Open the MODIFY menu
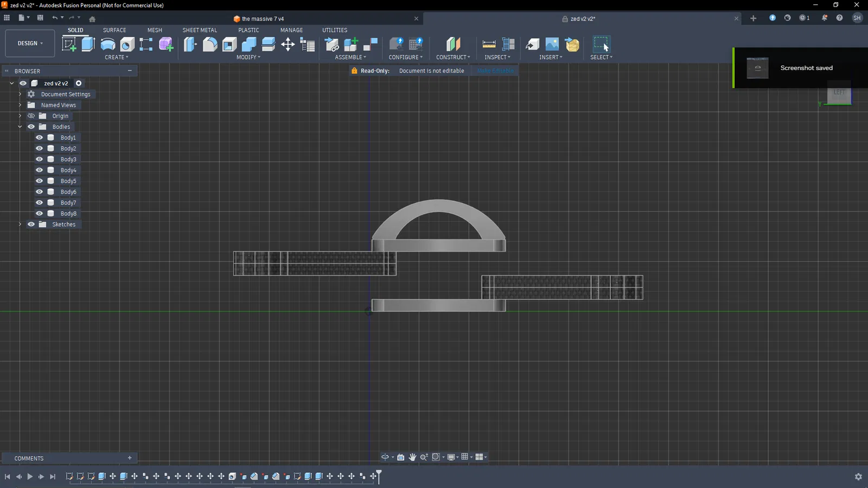Screen dimensions: 868x488 tap(248, 57)
